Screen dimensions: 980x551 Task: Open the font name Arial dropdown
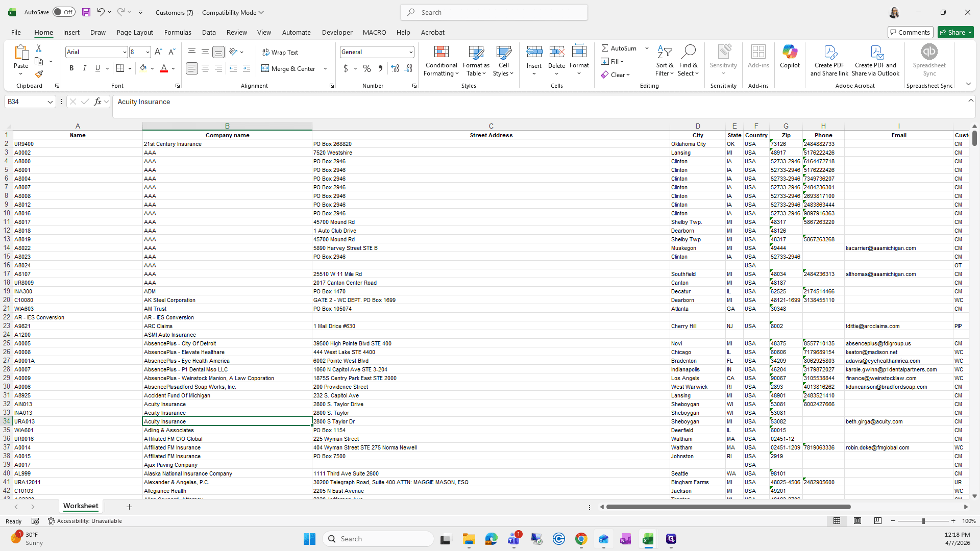point(124,52)
